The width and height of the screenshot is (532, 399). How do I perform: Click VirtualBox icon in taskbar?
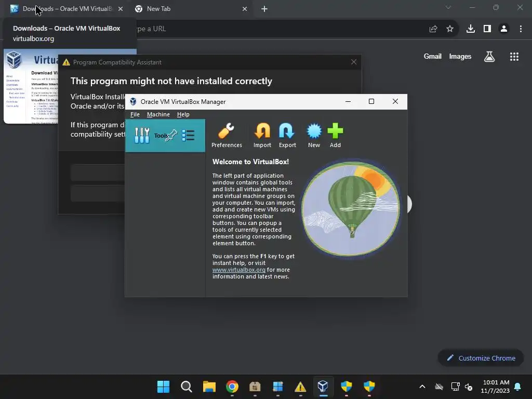coord(323,387)
